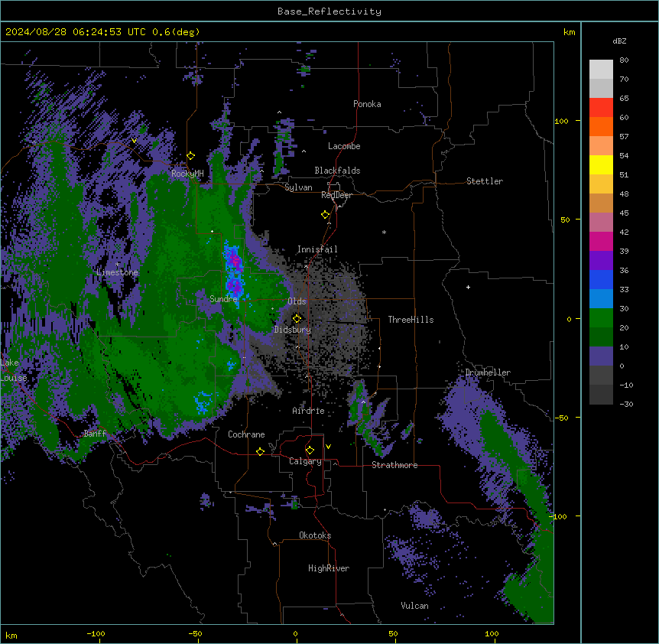The width and height of the screenshot is (659, 644).
Task: Click the Okotoks town label
Action: [x=315, y=535]
